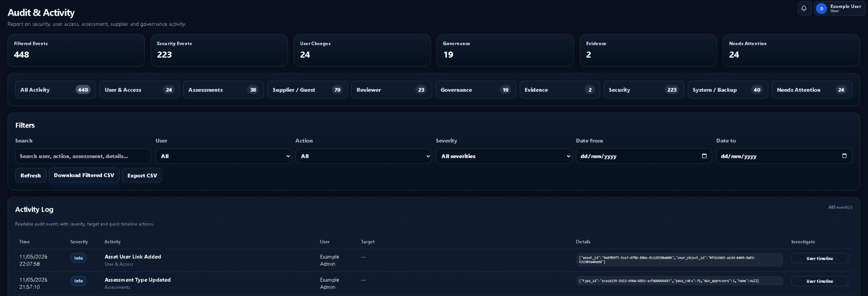The width and height of the screenshot is (868, 296).
Task: Switch to the Security tab
Action: point(644,90)
